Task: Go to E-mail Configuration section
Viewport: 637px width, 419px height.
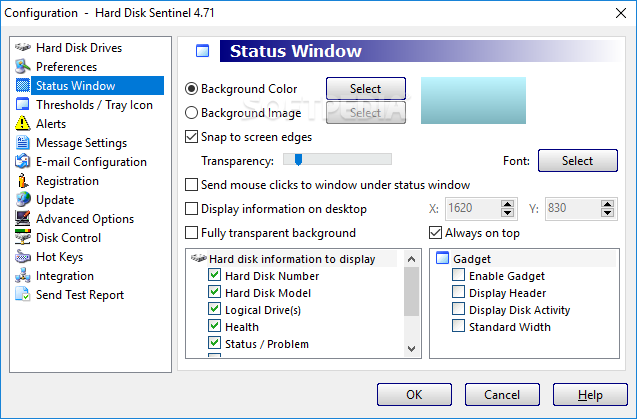Action: 91,162
